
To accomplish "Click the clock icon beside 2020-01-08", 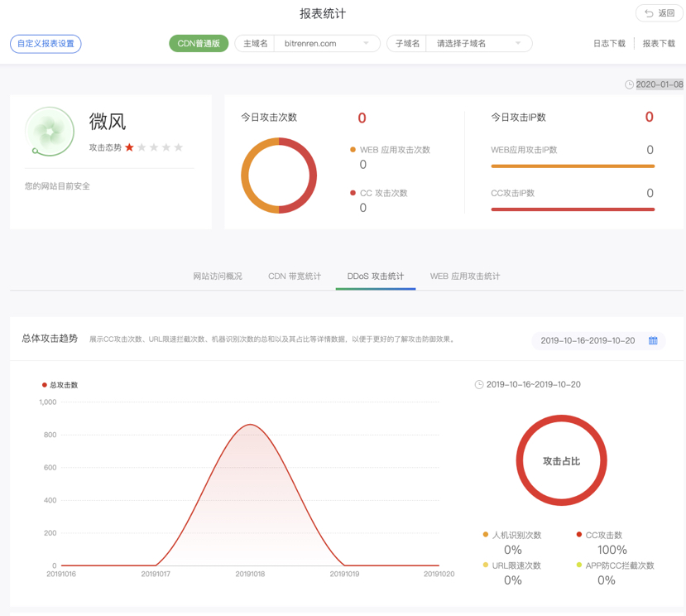I will point(629,84).
